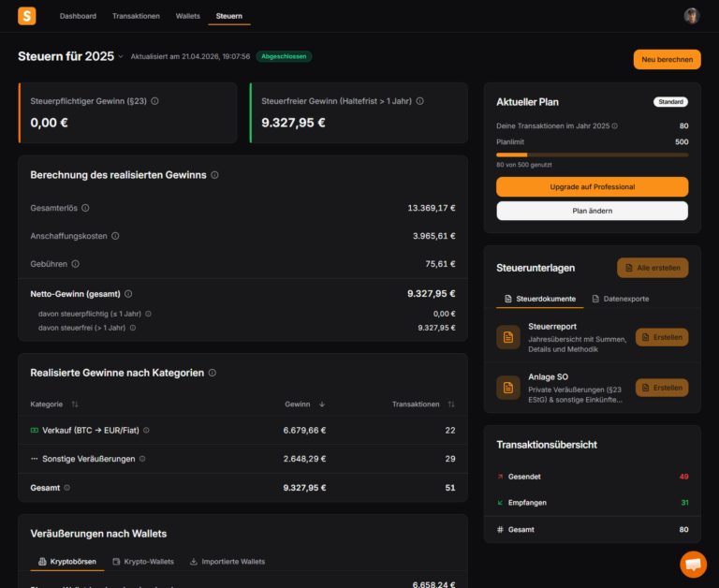Click the Verkauf gain 6.679,66 €
719x588 pixels.
tap(304, 430)
